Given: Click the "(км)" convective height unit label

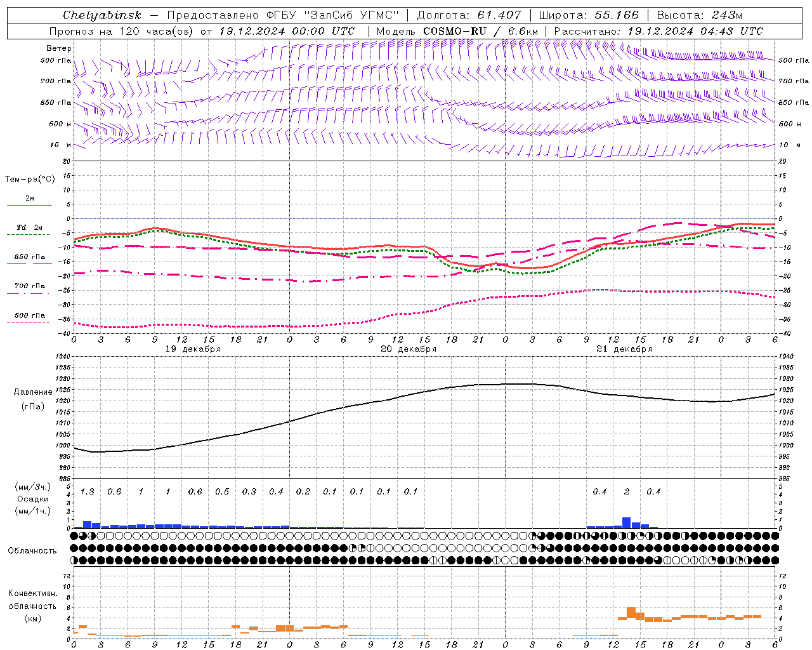Looking at the screenshot, I should pyautogui.click(x=33, y=618).
